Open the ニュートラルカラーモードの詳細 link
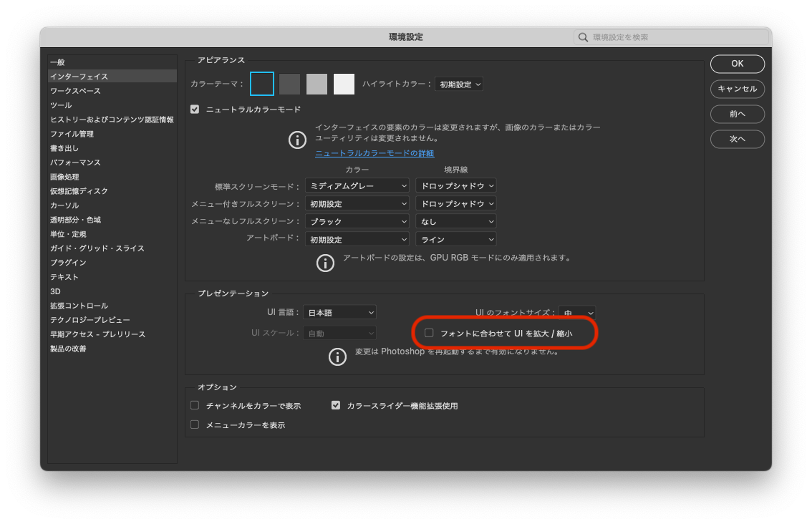812x524 pixels. [x=375, y=152]
